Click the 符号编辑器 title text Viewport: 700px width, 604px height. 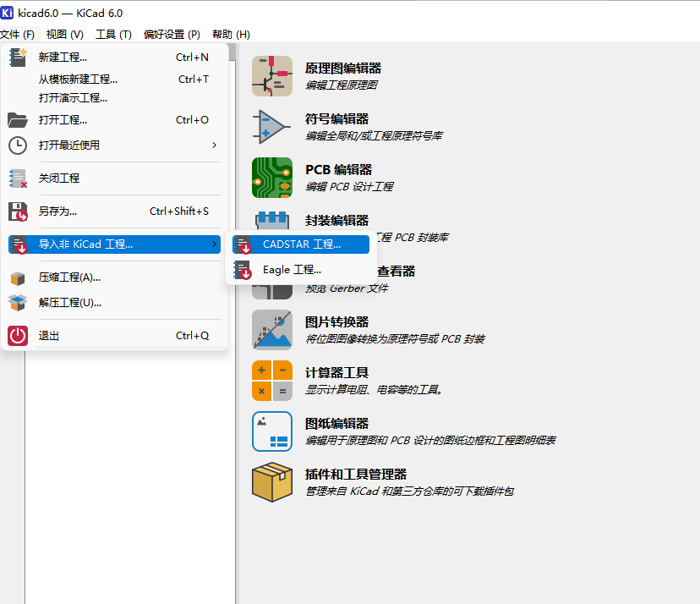click(337, 119)
